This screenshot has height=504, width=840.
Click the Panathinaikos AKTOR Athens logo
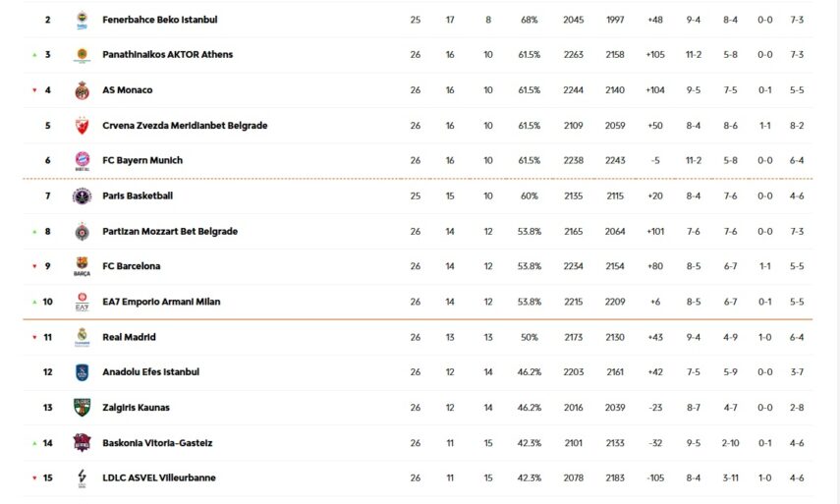click(83, 55)
